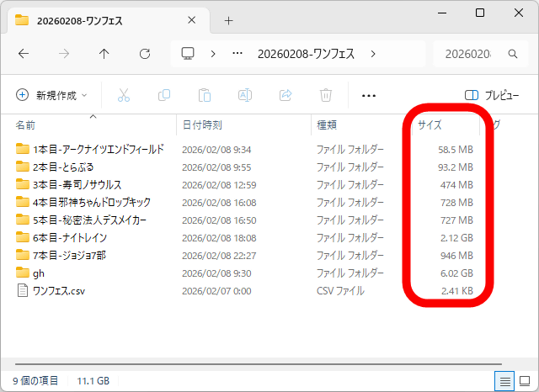Click the Rename icon in toolbar
Screen dimensions: 539x392
244,95
